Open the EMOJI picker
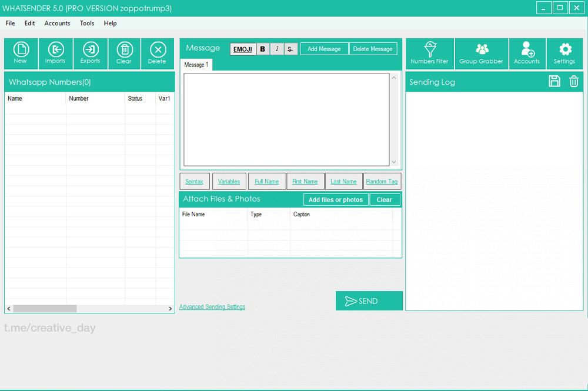588x391 pixels. click(x=243, y=49)
